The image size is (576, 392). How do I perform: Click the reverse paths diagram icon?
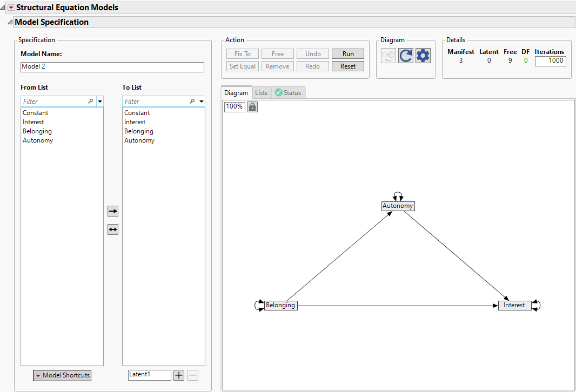coord(388,55)
